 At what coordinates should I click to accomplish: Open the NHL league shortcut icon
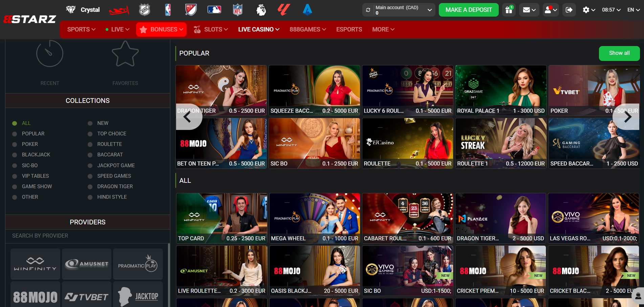tap(145, 10)
